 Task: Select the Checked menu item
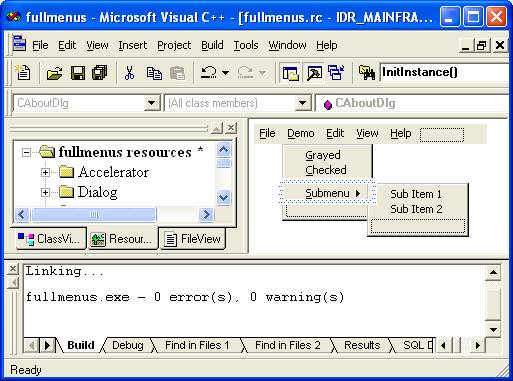point(326,170)
